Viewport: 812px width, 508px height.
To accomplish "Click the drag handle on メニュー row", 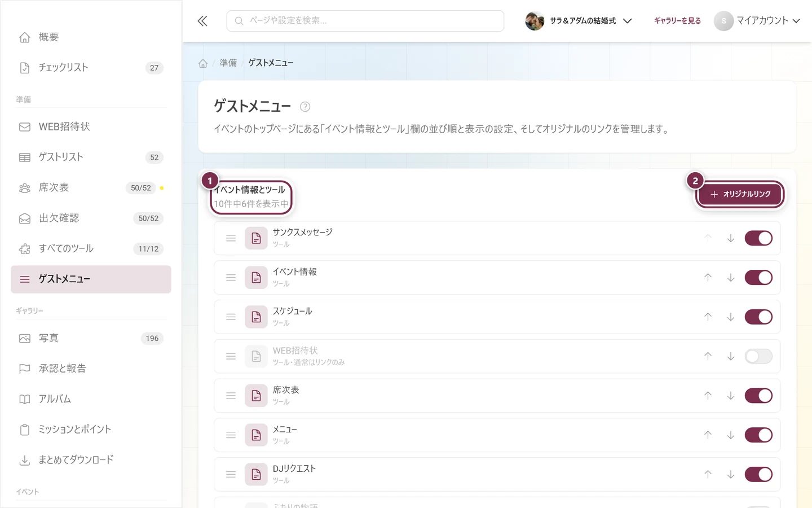I will pyautogui.click(x=231, y=435).
